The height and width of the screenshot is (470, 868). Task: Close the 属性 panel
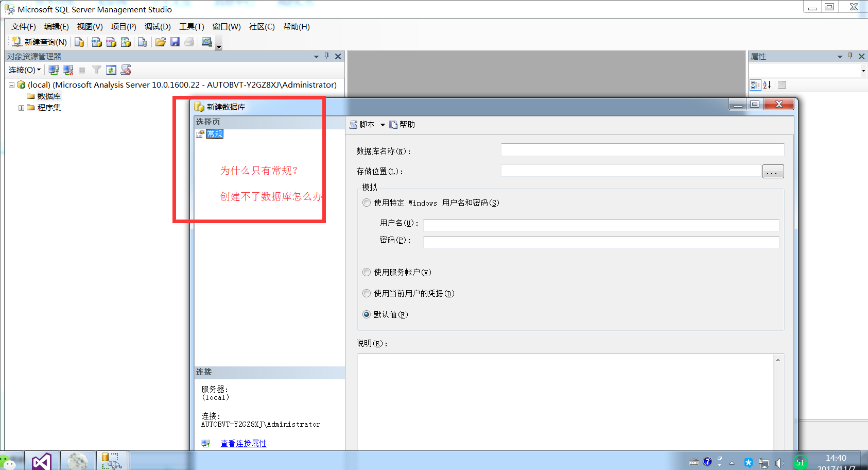click(861, 56)
